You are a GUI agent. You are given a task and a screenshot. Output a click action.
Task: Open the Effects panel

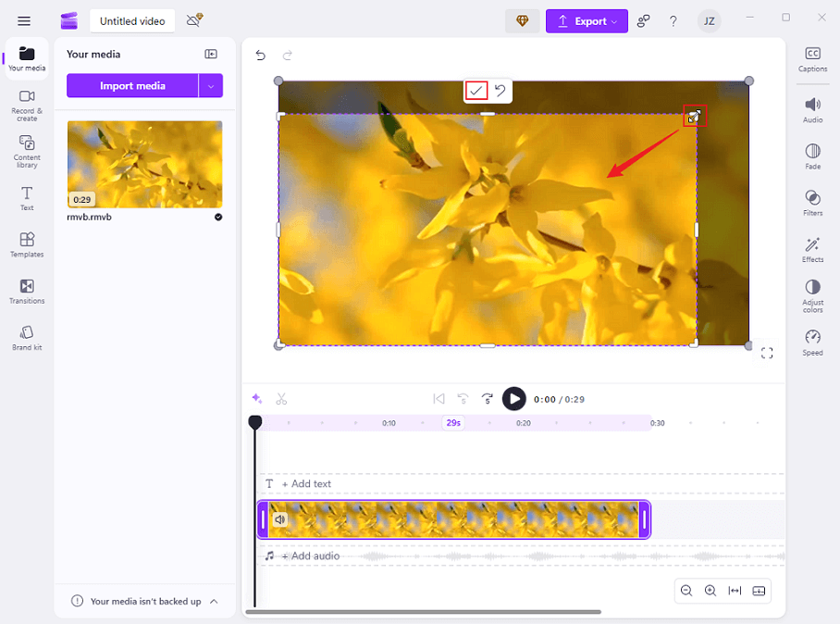(811, 251)
